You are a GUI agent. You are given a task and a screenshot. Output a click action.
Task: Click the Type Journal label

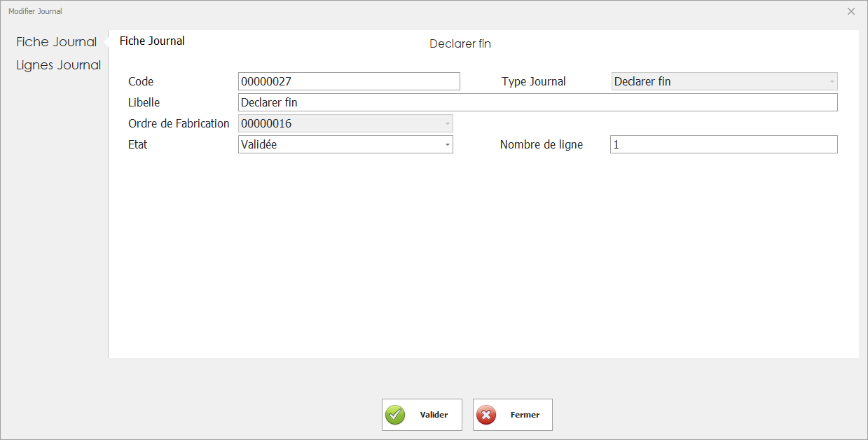533,81
